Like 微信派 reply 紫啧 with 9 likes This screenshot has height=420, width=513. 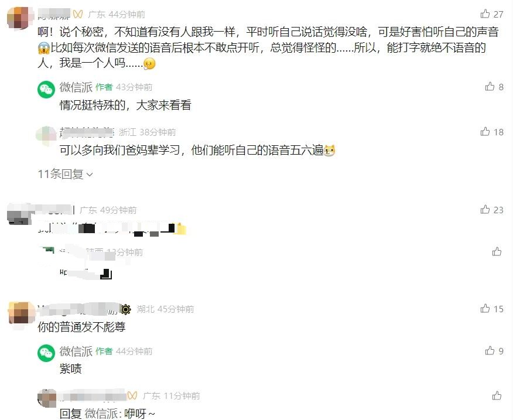coord(490,351)
